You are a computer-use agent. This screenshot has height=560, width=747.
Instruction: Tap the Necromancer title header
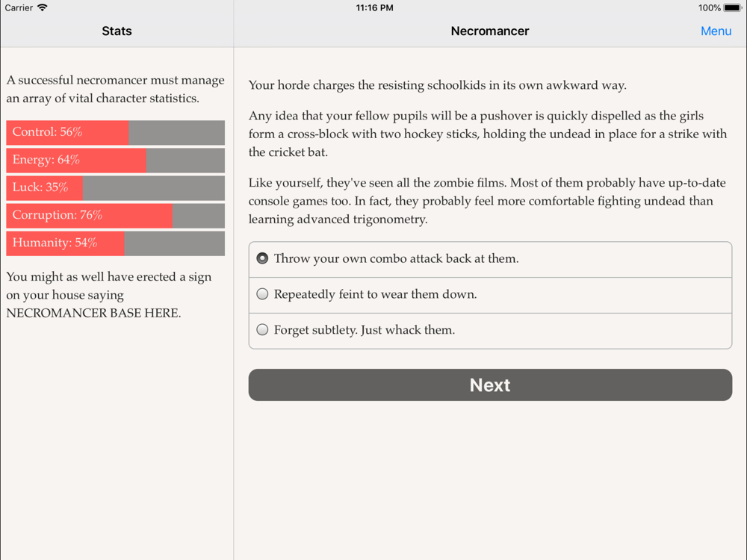(x=490, y=31)
